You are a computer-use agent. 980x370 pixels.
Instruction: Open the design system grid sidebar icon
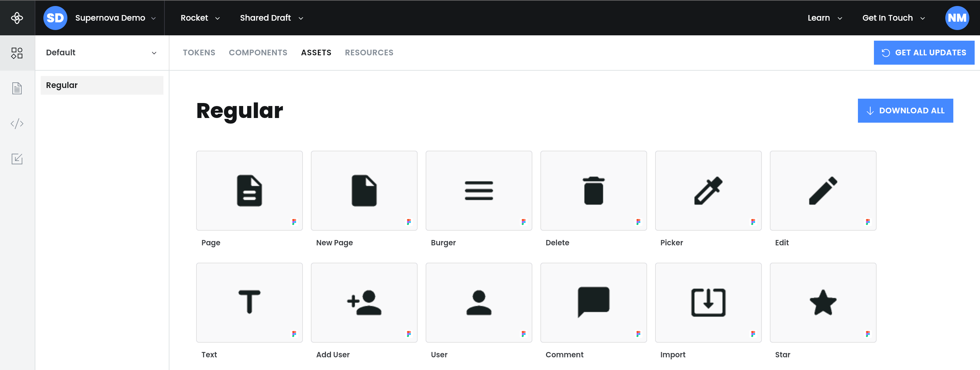(x=17, y=53)
